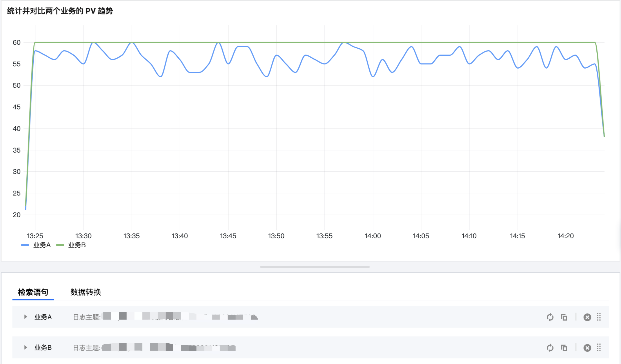Click the panel resize divider bar

tap(315, 267)
